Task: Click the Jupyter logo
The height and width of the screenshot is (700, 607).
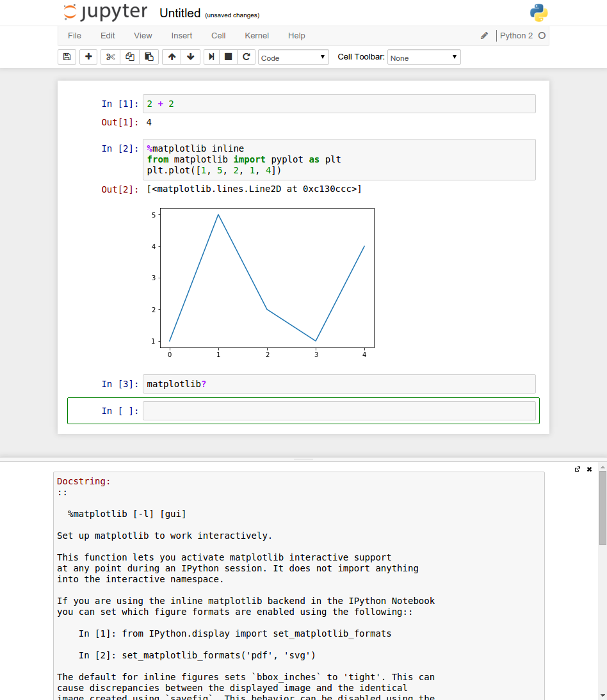Action: [x=106, y=12]
